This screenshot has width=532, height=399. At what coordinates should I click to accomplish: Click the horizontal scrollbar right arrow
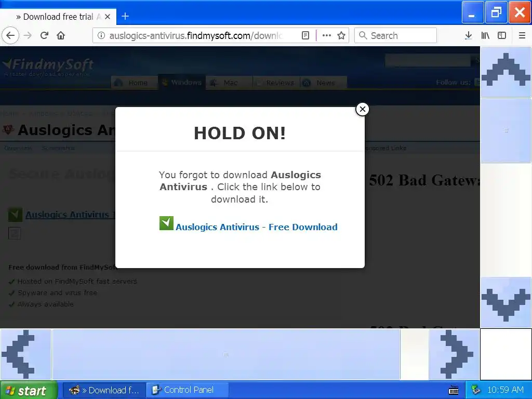point(454,354)
